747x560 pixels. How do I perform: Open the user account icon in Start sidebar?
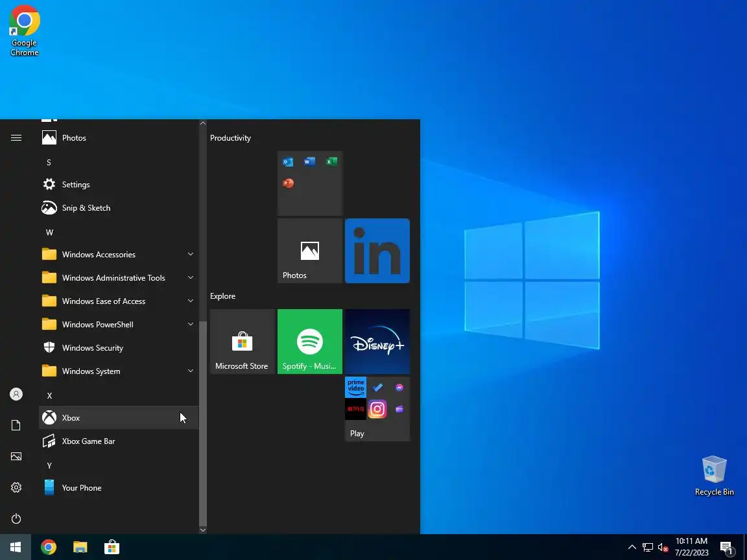pyautogui.click(x=16, y=394)
